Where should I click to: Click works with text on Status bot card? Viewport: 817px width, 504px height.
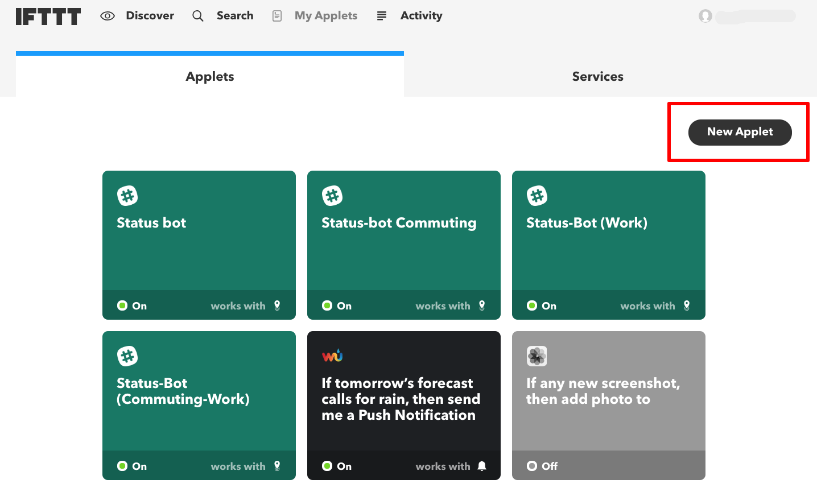pos(238,306)
